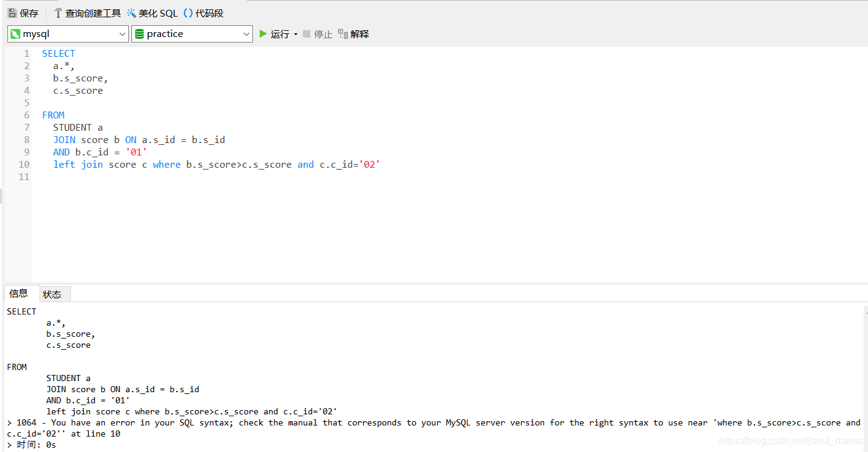
Task: Click b.s_score, on editor line 3
Action: (x=80, y=78)
